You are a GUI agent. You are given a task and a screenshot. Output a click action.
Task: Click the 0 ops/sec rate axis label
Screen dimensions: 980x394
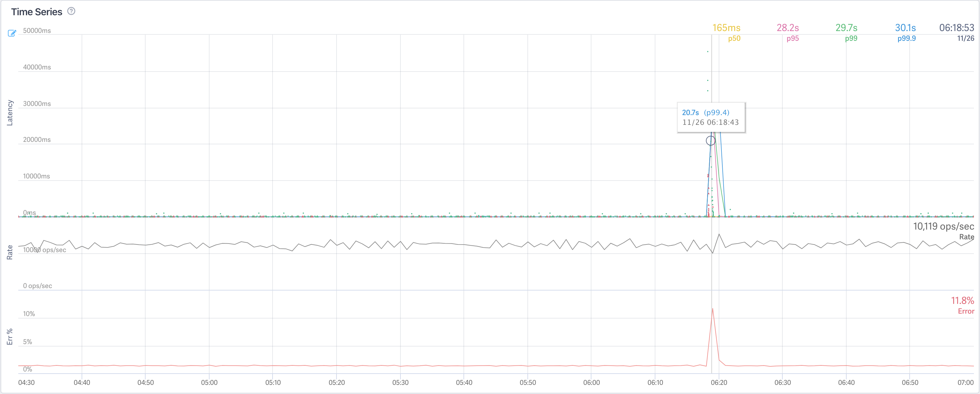tap(37, 286)
